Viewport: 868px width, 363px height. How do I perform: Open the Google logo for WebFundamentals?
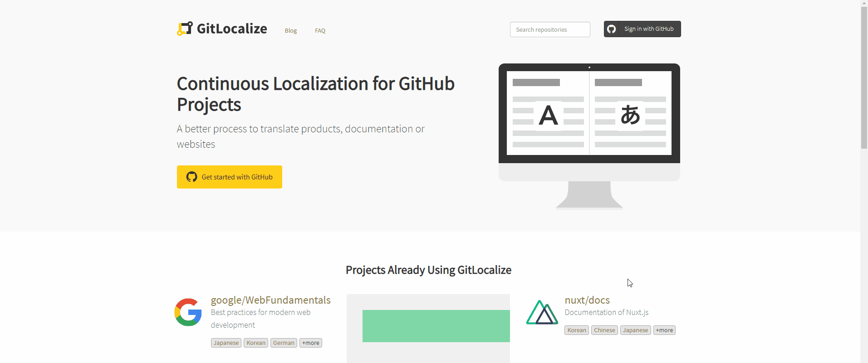point(188,312)
